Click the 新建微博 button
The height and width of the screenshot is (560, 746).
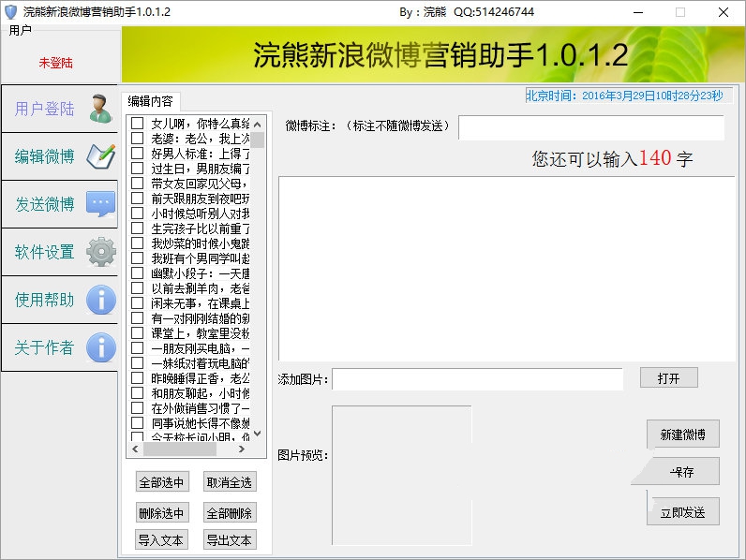682,434
